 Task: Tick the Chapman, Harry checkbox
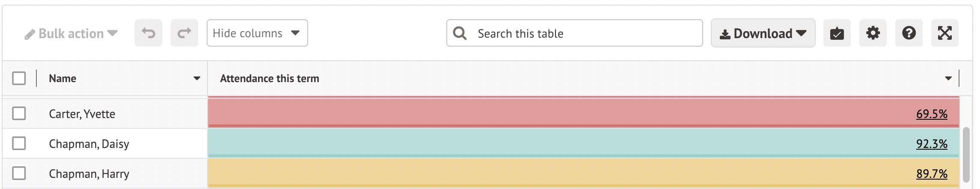(x=19, y=173)
